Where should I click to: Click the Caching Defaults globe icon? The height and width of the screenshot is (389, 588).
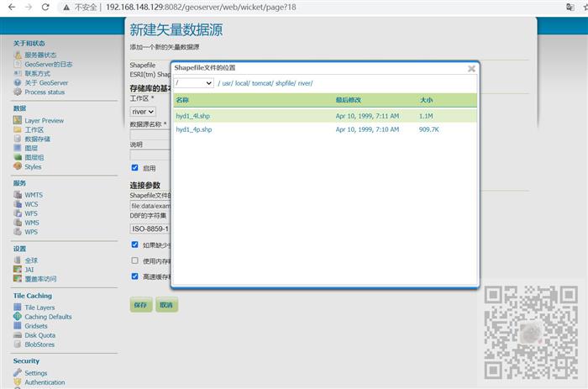click(x=18, y=317)
